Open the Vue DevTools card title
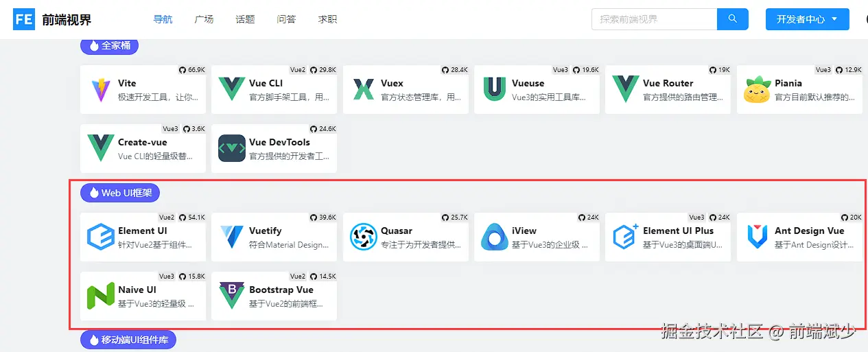The height and width of the screenshot is (352, 868). click(280, 142)
